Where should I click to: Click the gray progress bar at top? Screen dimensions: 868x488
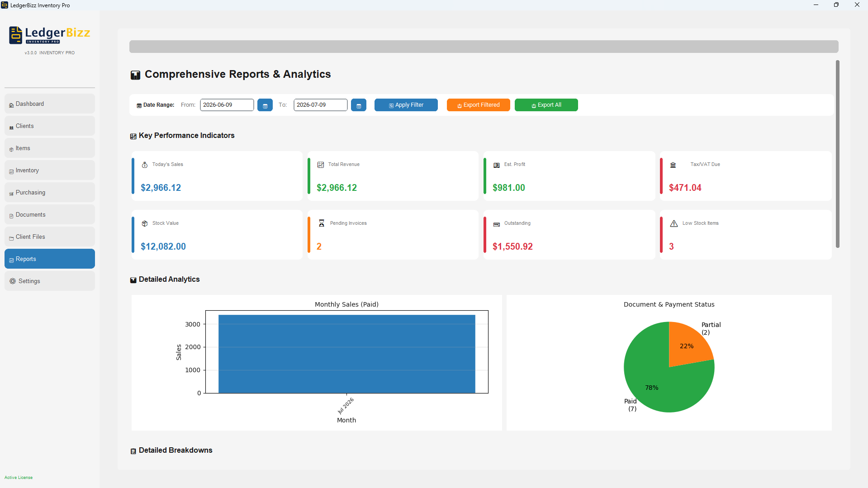point(484,47)
